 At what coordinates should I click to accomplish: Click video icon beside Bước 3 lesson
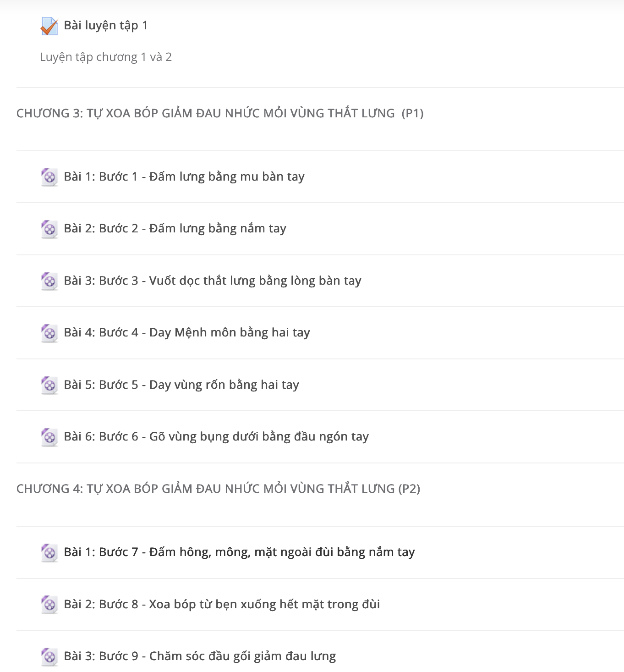pos(49,281)
